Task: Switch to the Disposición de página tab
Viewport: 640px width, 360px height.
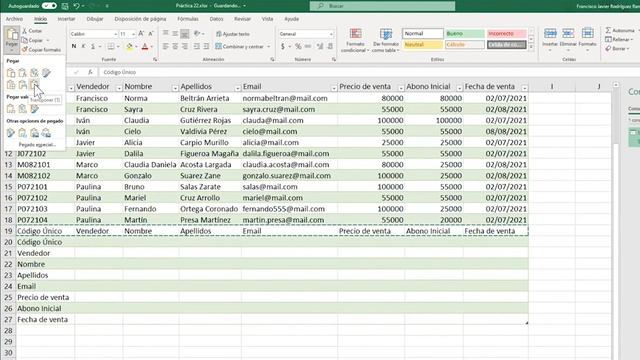Action: click(140, 19)
